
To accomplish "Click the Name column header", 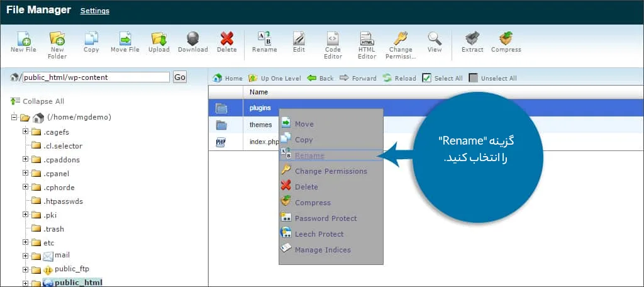I will 258,92.
